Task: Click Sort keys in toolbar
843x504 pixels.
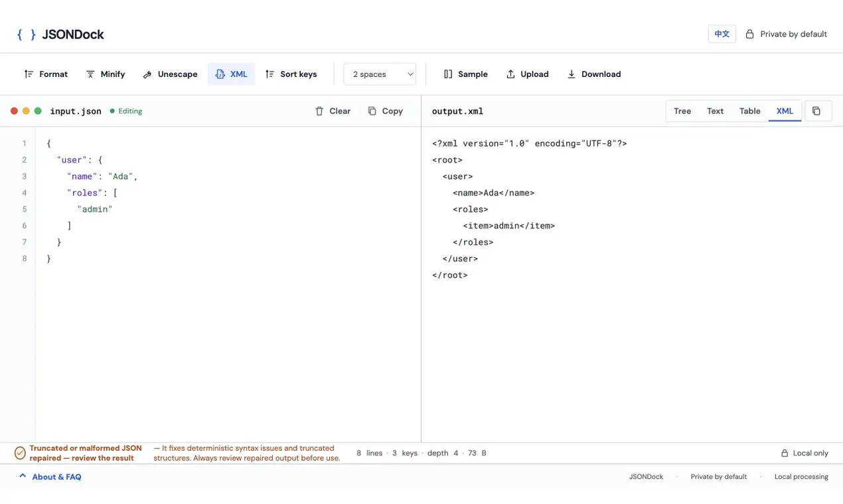Action: pyautogui.click(x=291, y=74)
